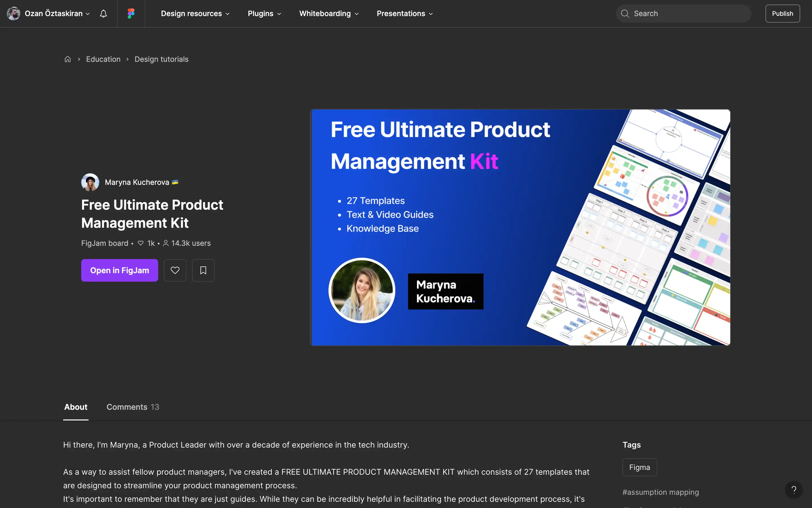This screenshot has width=812, height=508.
Task: Click the Figma logo icon
Action: click(131, 14)
